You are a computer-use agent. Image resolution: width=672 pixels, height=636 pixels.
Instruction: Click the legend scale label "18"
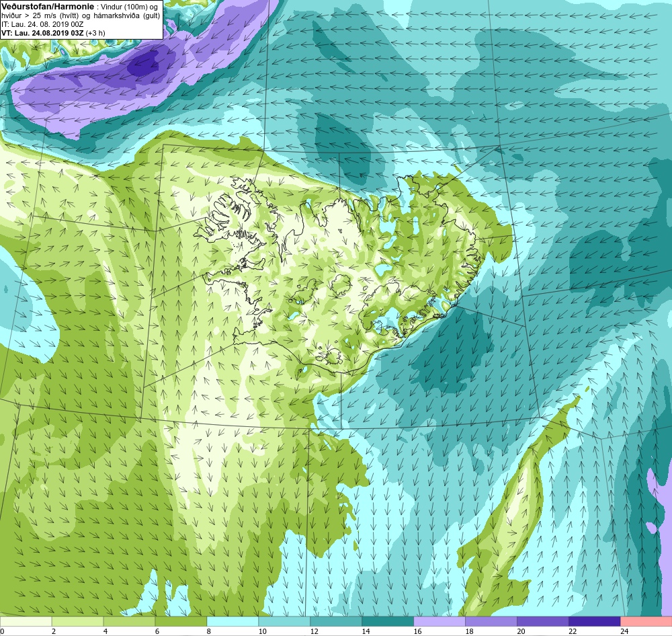coord(469,631)
